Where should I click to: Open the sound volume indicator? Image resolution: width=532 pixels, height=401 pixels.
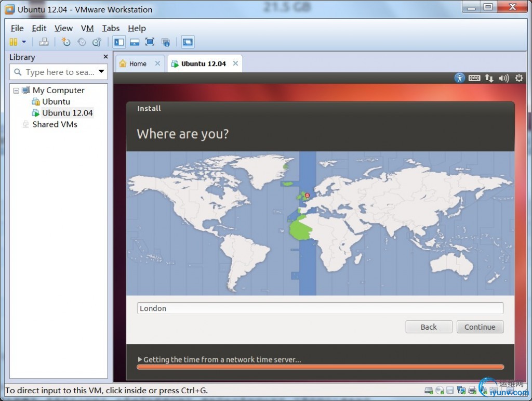503,79
